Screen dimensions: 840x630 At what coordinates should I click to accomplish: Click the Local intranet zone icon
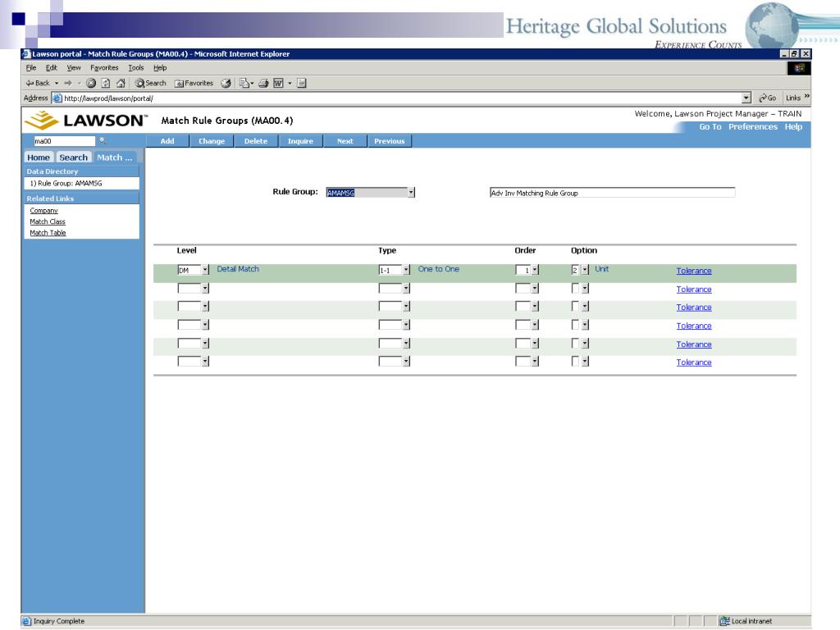point(725,621)
